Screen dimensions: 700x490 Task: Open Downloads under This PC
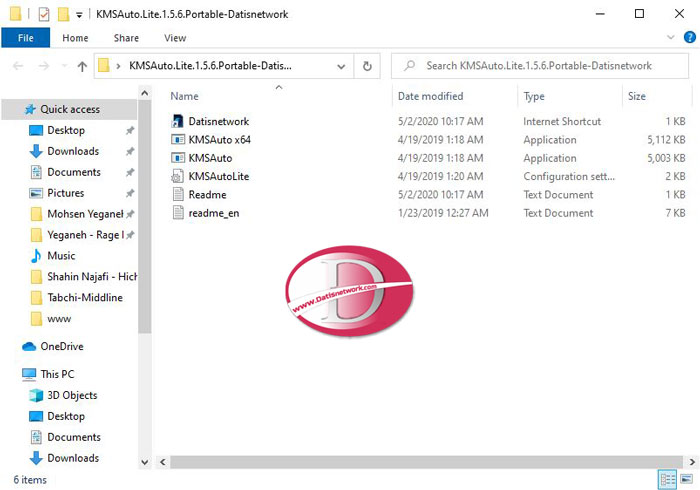(73, 458)
